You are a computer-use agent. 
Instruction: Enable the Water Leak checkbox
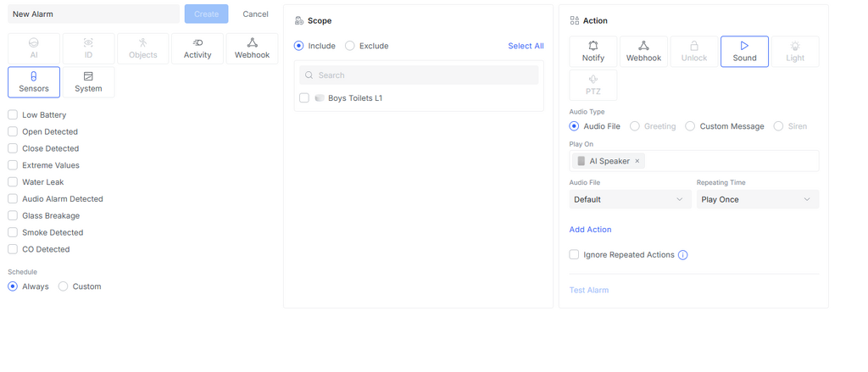tap(13, 182)
